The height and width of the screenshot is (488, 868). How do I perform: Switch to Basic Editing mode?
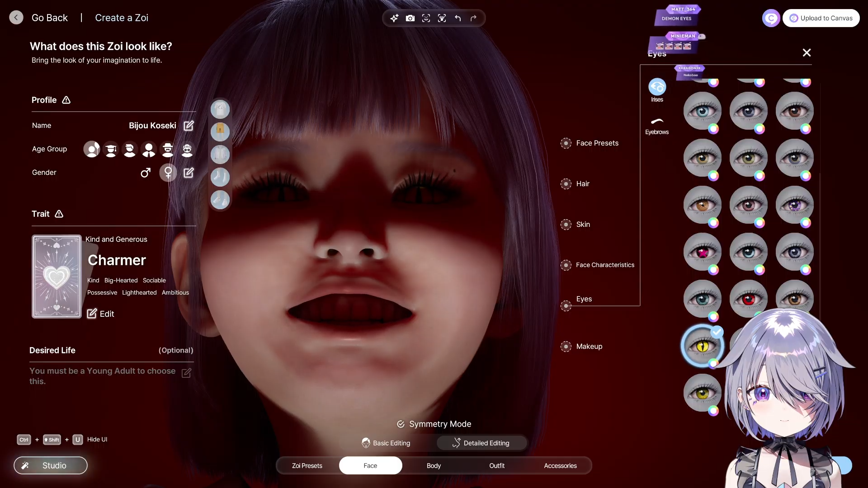[386, 443]
